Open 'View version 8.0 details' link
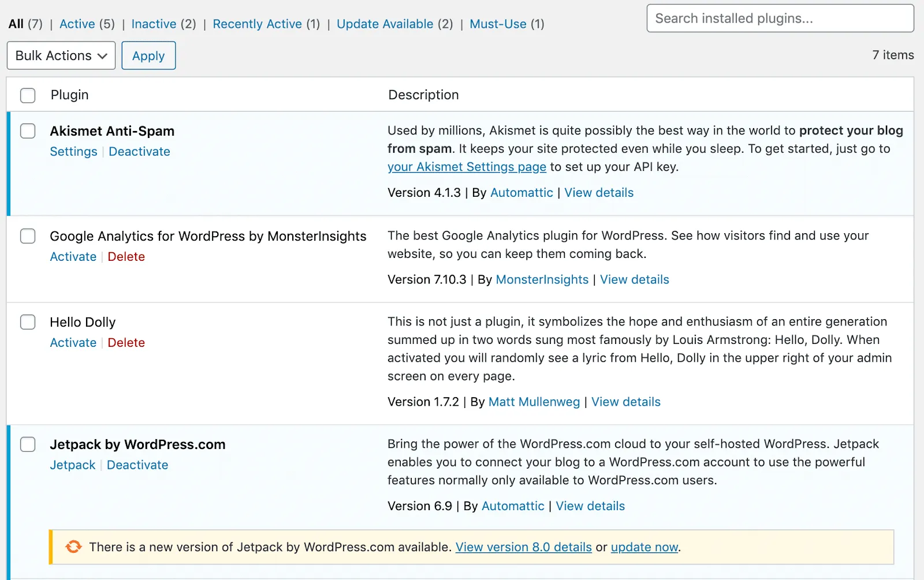This screenshot has width=924, height=580. pyautogui.click(x=524, y=547)
